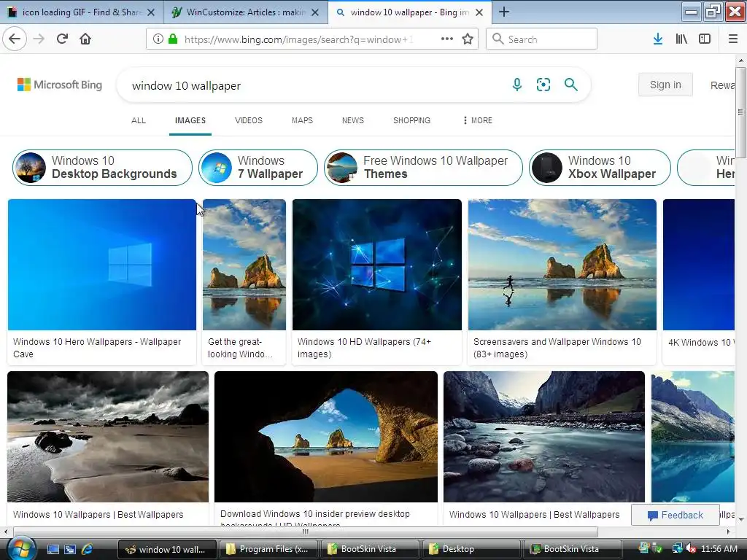Image resolution: width=747 pixels, height=560 pixels.
Task: Click the horizontal scrollbar right arrow
Action: pyautogui.click(x=728, y=532)
